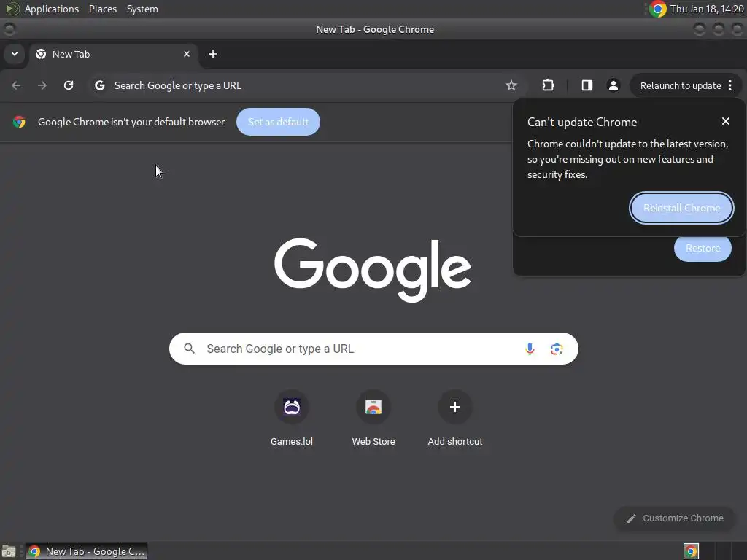Click the window menu button in title bar
Screen dimensions: 747x560
[x=9, y=29]
